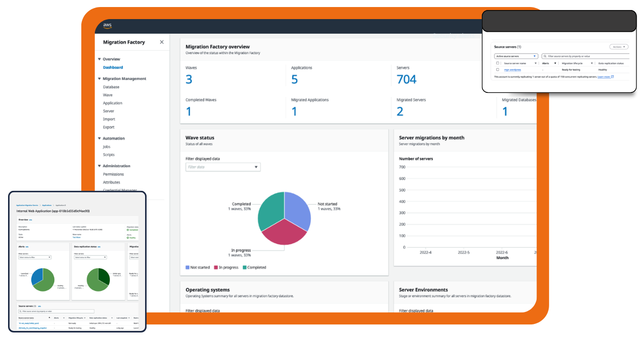Collapse the Overview navigation section
The height and width of the screenshot is (339, 644).
pyautogui.click(x=99, y=59)
